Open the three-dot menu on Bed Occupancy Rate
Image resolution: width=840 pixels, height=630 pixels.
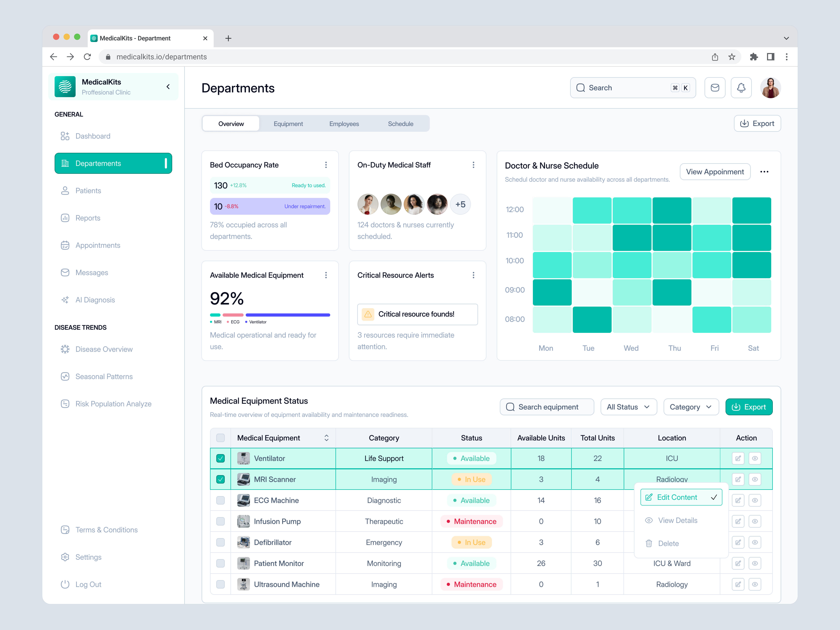point(326,165)
